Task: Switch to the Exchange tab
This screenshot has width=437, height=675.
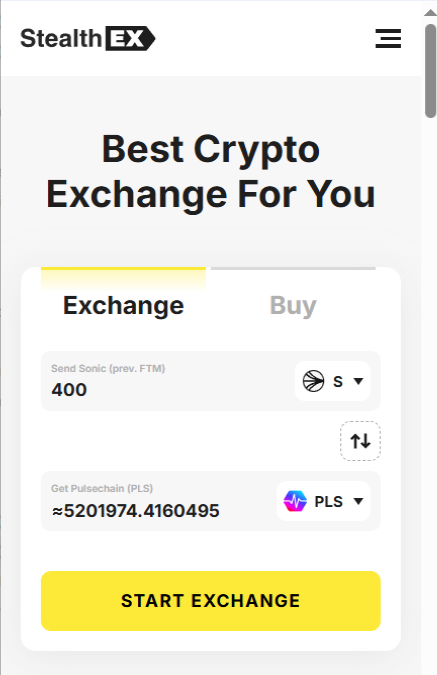Action: coord(123,306)
